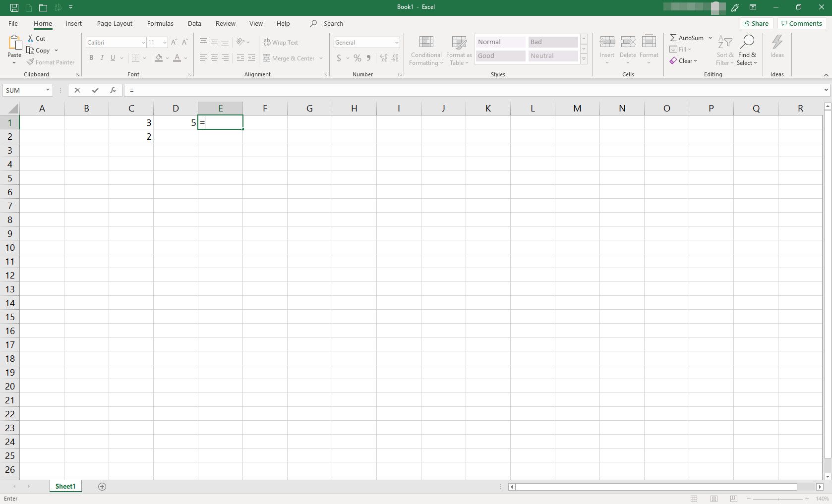Switch to the Page Layout tab
The width and height of the screenshot is (832, 504).
coord(115,23)
